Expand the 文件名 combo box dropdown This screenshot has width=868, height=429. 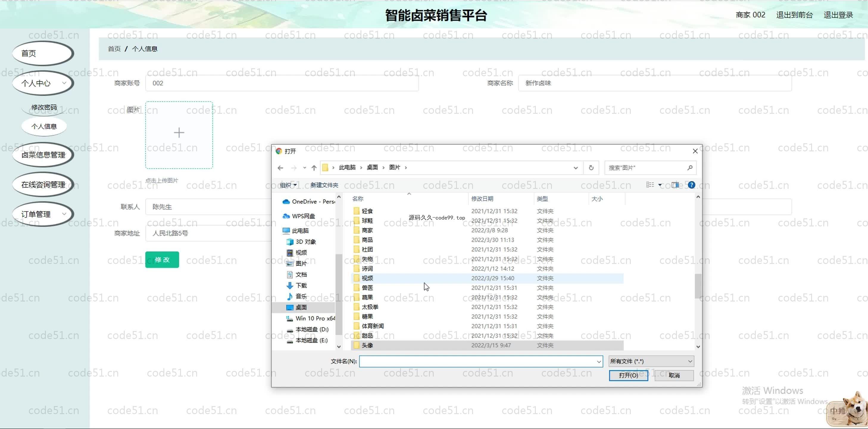(599, 362)
